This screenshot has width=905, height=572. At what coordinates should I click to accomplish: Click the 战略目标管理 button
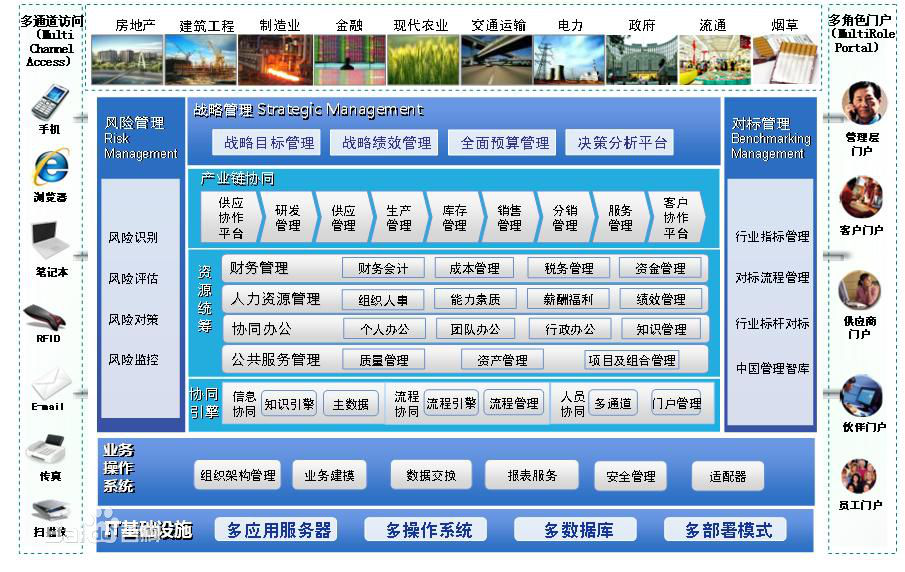(x=267, y=143)
